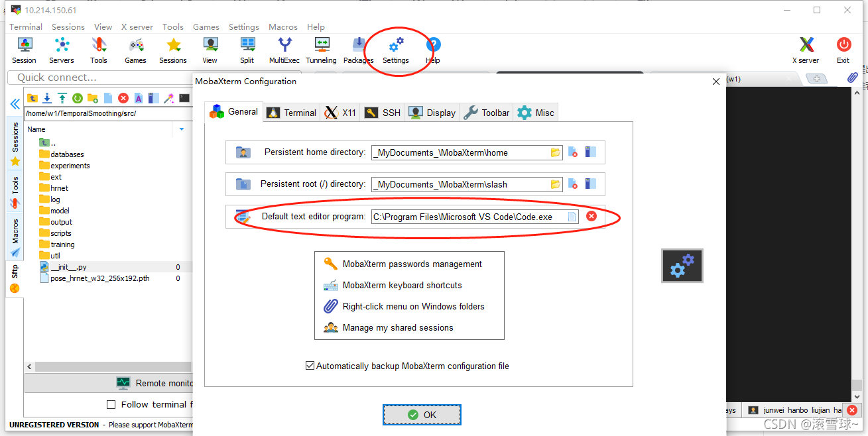Open the Games toolbar icon
The image size is (868, 436).
(136, 50)
